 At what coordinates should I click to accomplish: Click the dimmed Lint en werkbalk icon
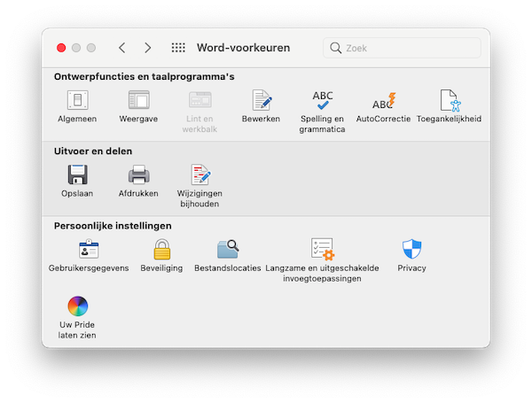(199, 100)
